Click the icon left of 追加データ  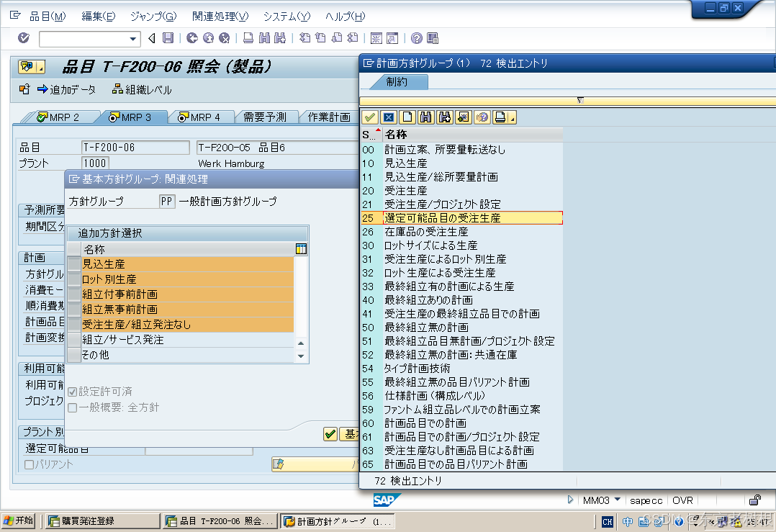(24, 89)
